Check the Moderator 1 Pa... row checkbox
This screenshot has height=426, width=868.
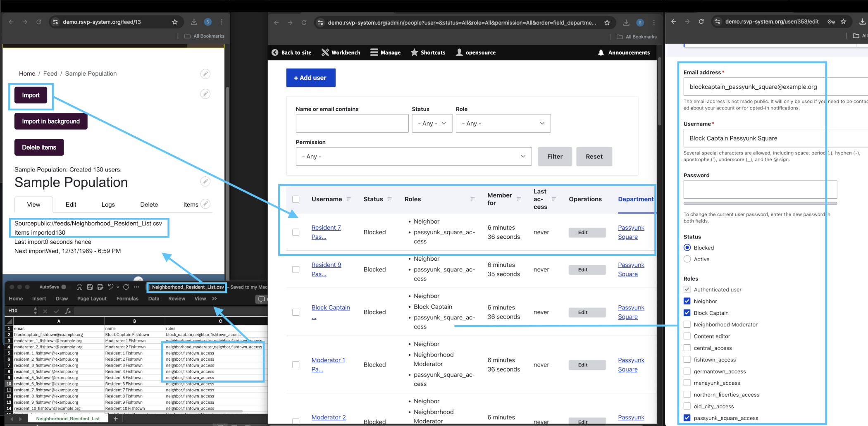pos(296,365)
